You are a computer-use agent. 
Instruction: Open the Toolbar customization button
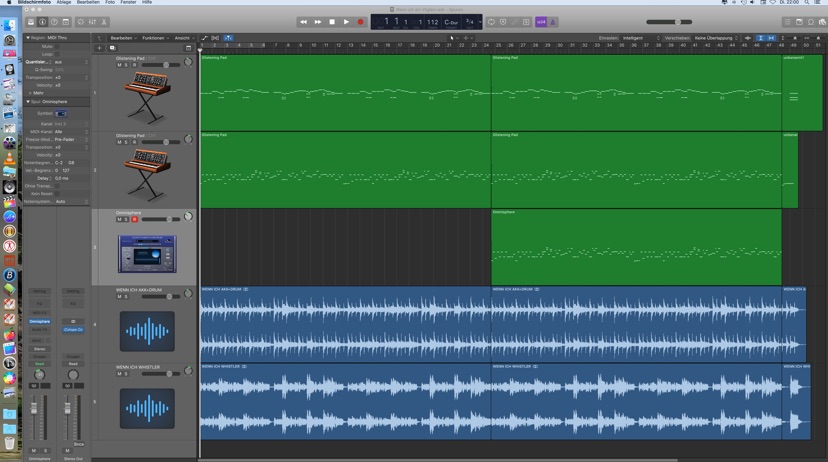tap(65, 22)
